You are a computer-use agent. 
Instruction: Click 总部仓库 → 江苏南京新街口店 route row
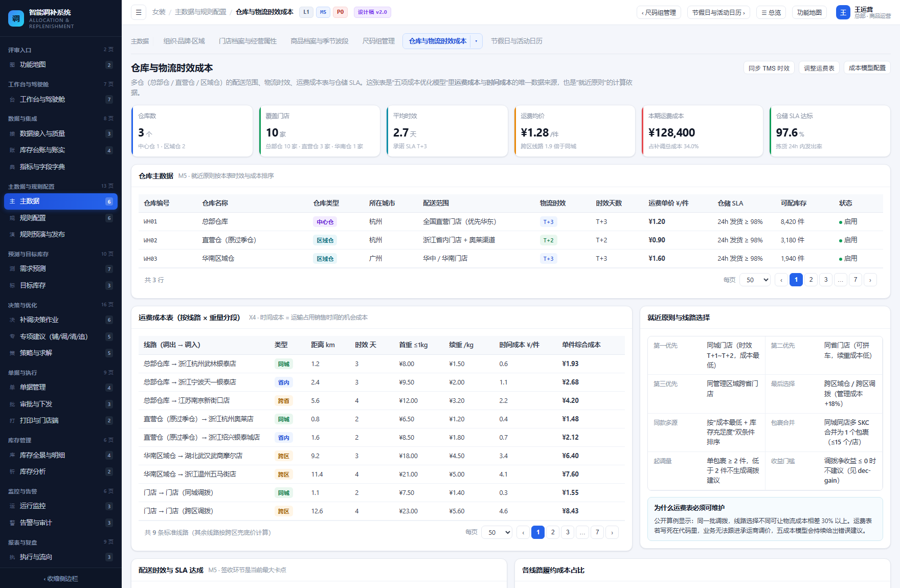pyautogui.click(x=381, y=400)
